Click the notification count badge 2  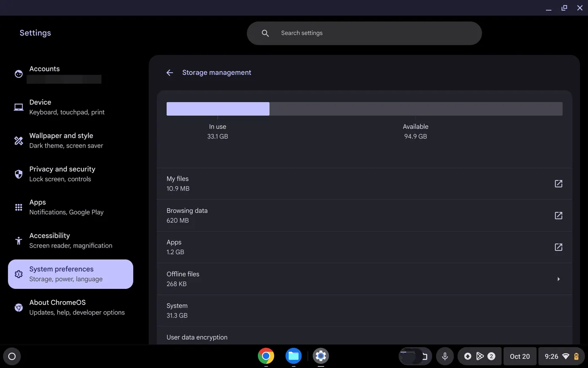point(491,356)
